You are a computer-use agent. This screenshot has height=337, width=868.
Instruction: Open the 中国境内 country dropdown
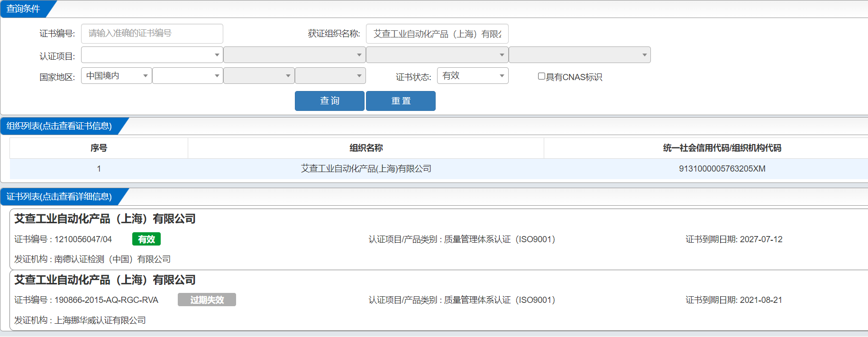[117, 76]
